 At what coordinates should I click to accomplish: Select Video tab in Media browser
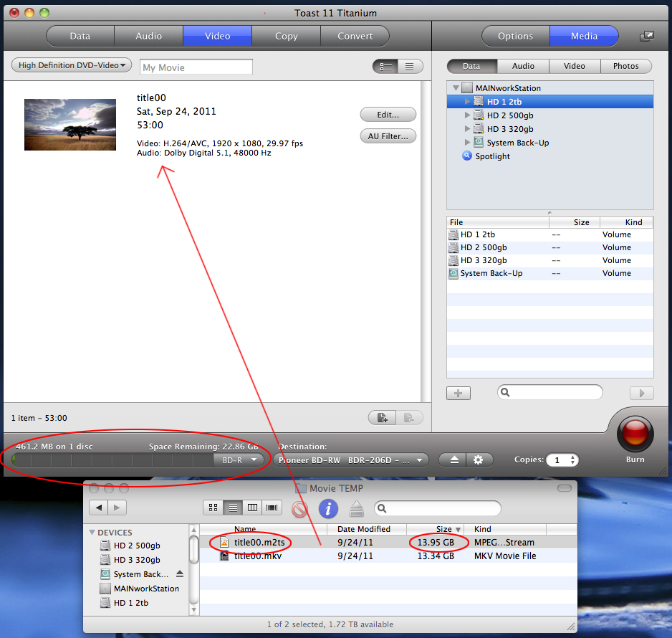click(575, 66)
